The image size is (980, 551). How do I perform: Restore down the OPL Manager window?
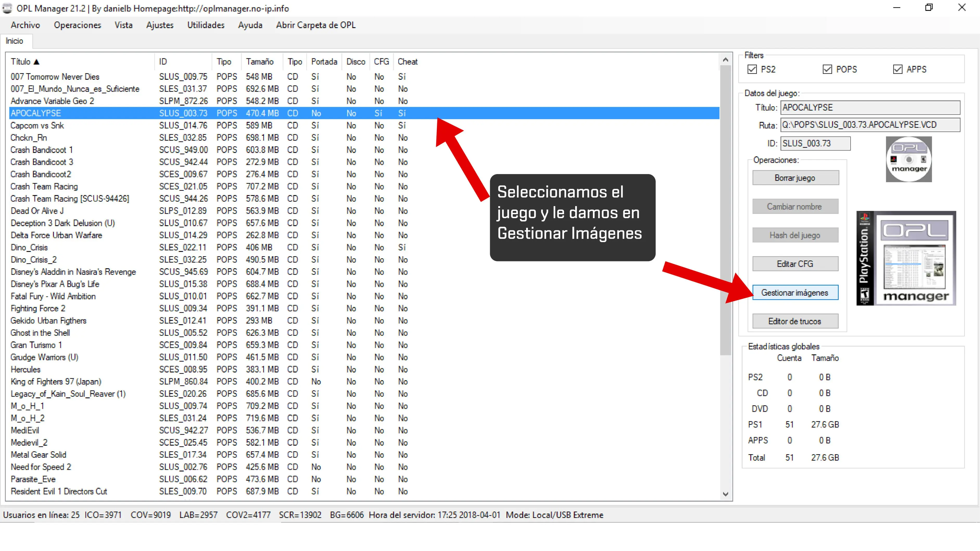point(929,8)
